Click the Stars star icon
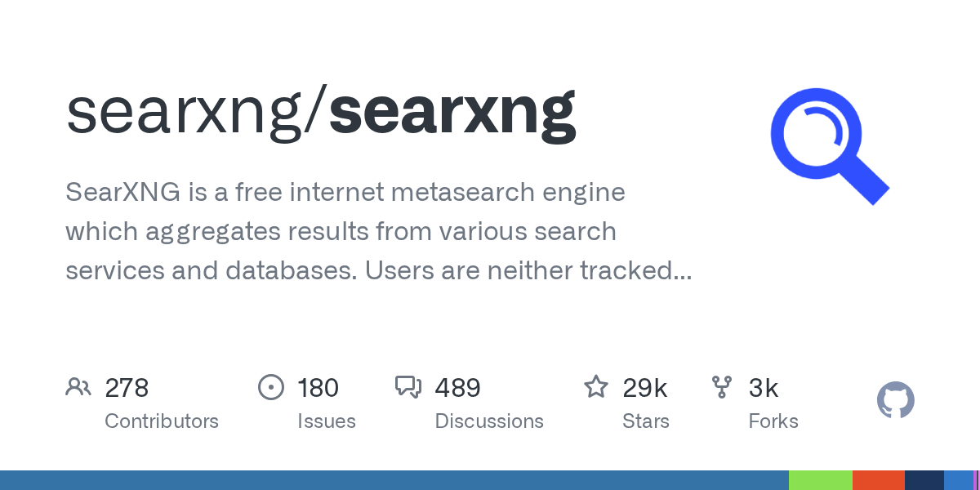The height and width of the screenshot is (490, 980). (x=596, y=387)
